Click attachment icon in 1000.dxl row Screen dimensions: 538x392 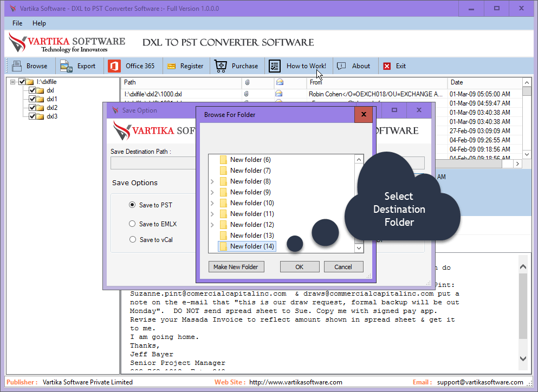tap(246, 94)
